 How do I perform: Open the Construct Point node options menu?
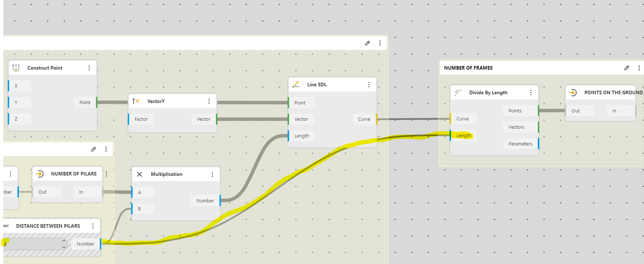click(89, 68)
